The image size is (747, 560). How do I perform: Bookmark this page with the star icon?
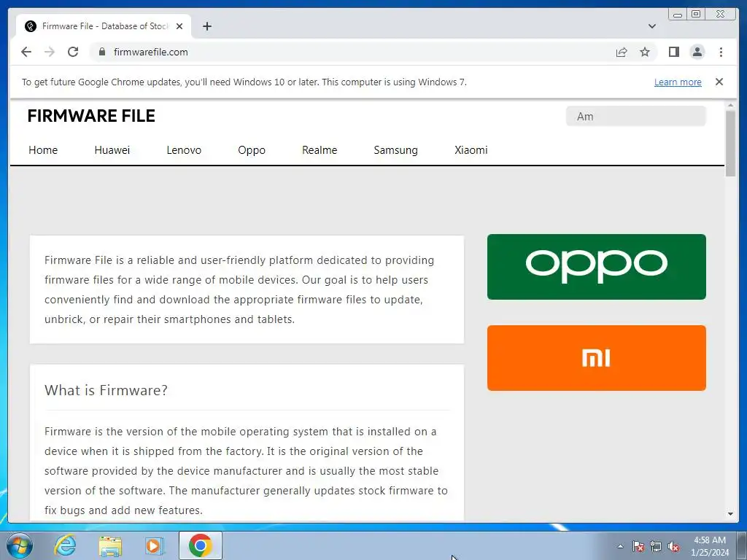tap(645, 52)
